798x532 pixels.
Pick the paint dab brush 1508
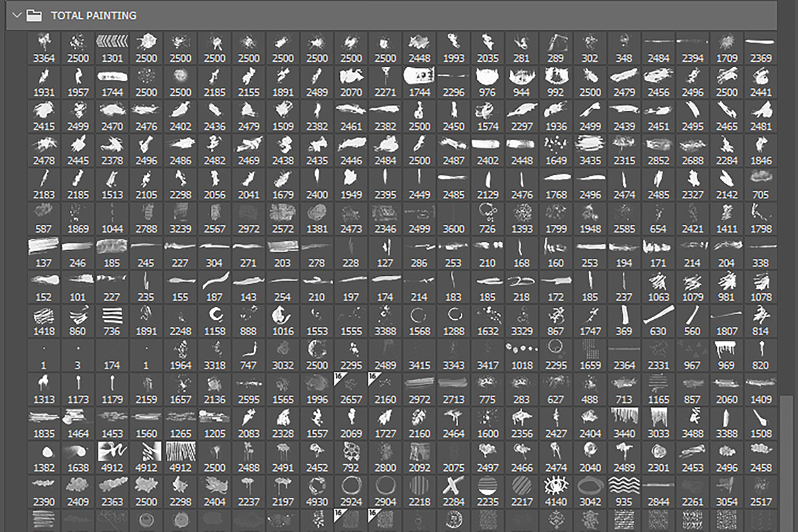tap(761, 424)
